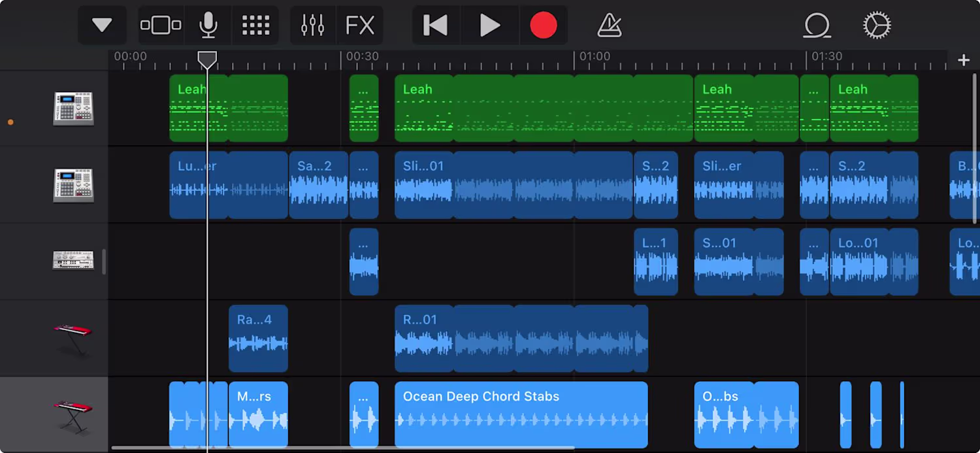Add song section with plus button

pyautogui.click(x=964, y=60)
